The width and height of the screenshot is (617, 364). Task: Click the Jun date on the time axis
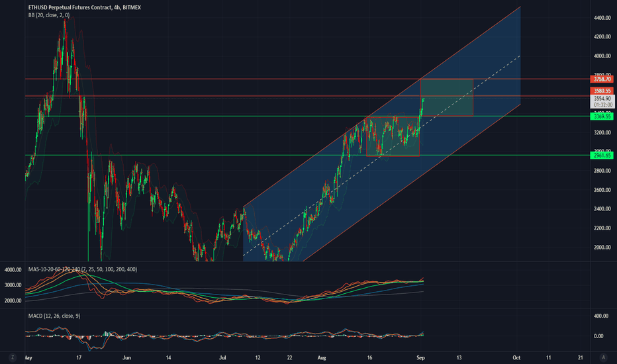pos(126,357)
